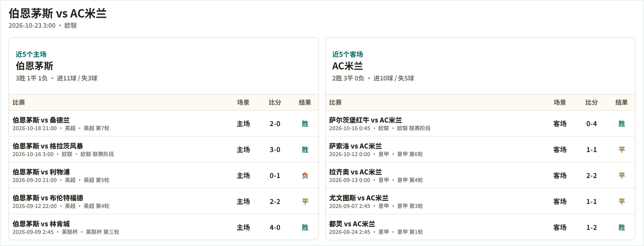The height and width of the screenshot is (246, 644).
Task: Click the 平 result for 萨索洛 match
Action: 622,149
